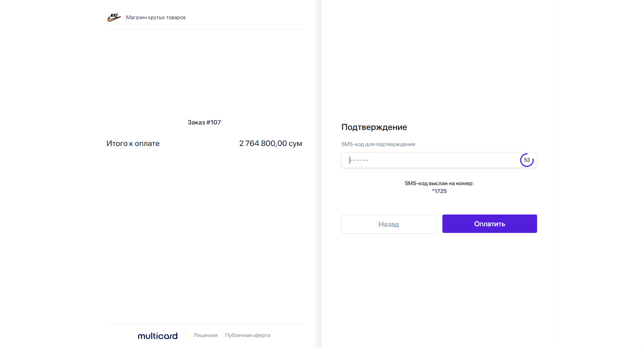Click the SMS-код для подтверждения field label
The width and height of the screenshot is (644, 348).
click(x=378, y=144)
